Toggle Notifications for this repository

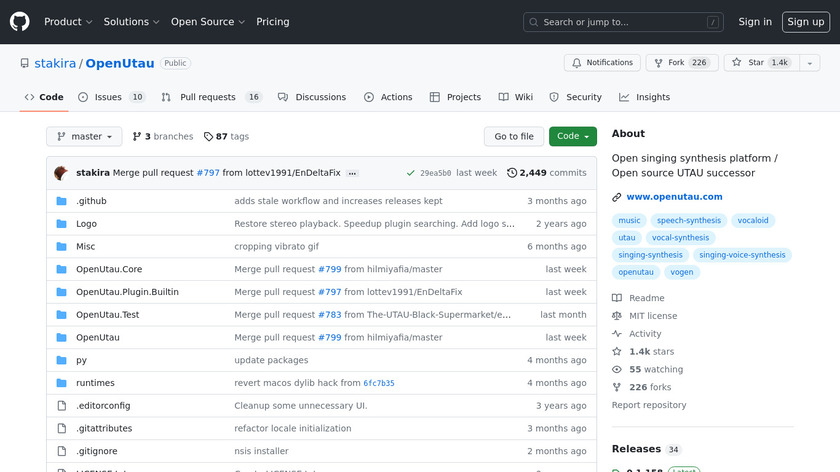[x=602, y=62]
